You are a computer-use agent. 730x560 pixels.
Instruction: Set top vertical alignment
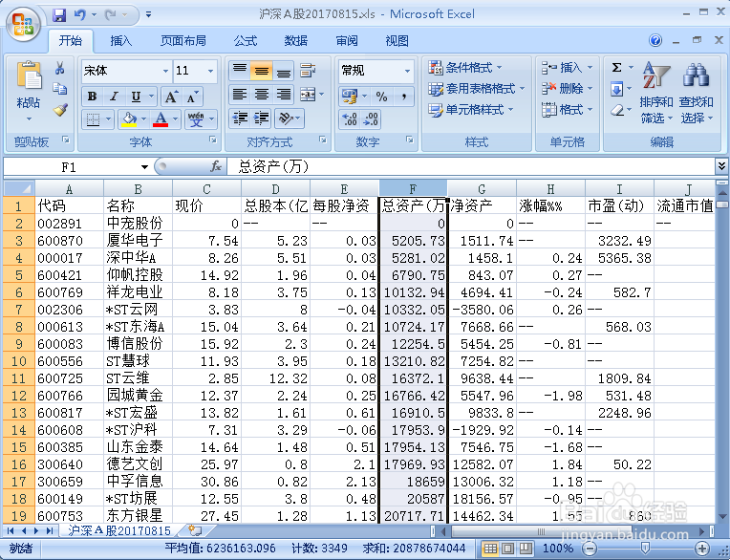click(240, 71)
